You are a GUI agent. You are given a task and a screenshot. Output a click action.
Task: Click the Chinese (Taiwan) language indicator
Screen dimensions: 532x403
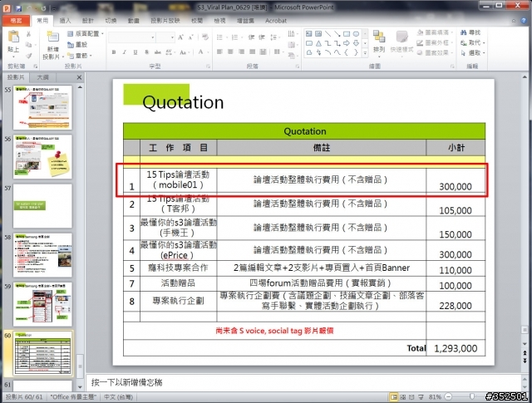(x=118, y=396)
